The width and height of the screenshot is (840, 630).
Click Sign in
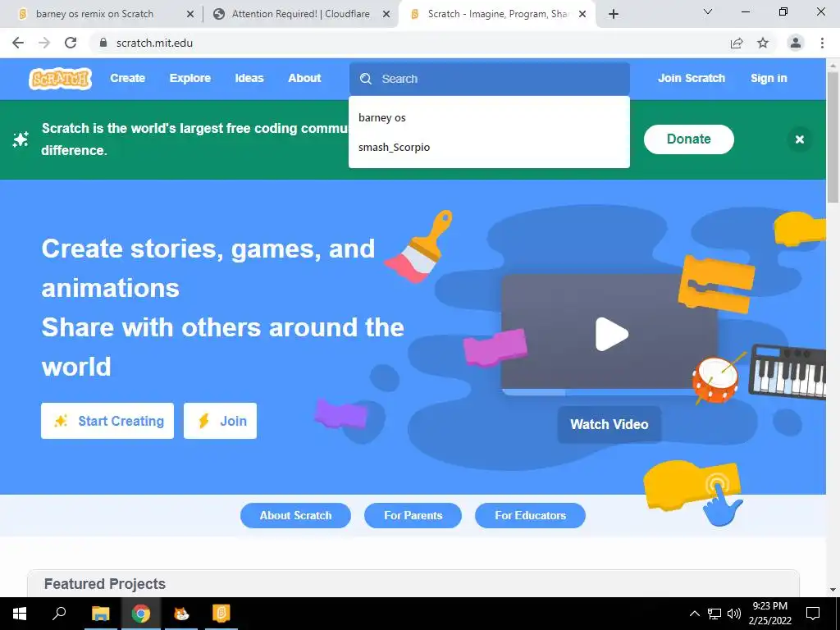point(769,78)
